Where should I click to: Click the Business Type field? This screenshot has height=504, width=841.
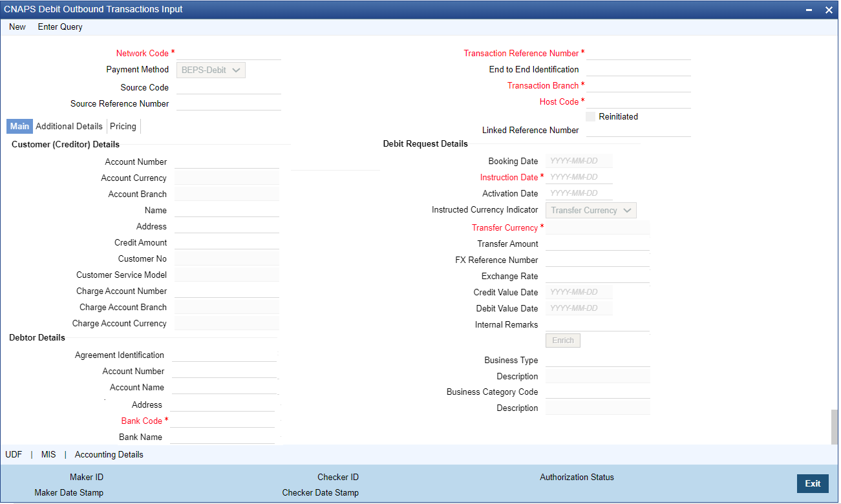pyautogui.click(x=598, y=360)
